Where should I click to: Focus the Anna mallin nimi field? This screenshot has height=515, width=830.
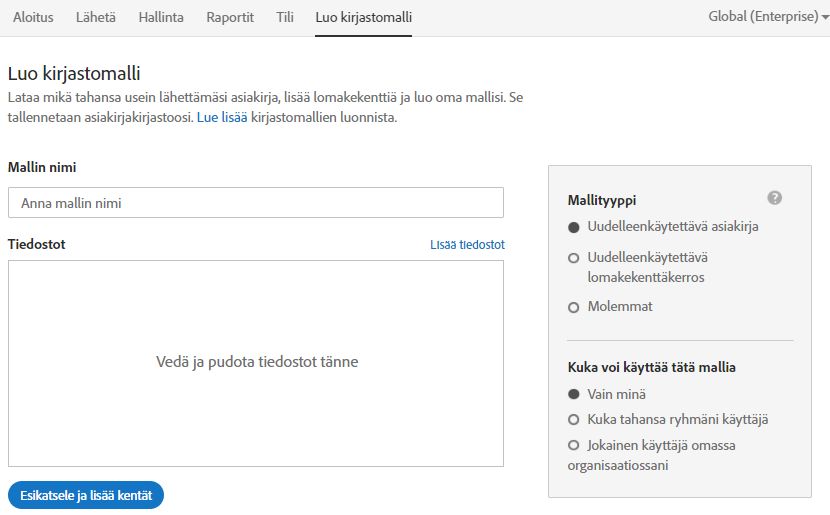(x=256, y=203)
